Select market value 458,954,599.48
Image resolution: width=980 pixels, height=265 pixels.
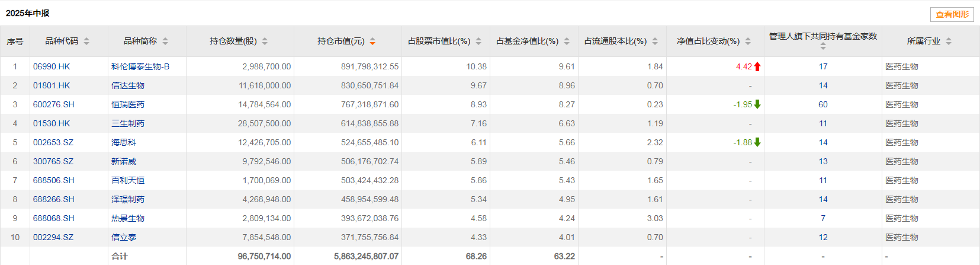[x=369, y=199]
